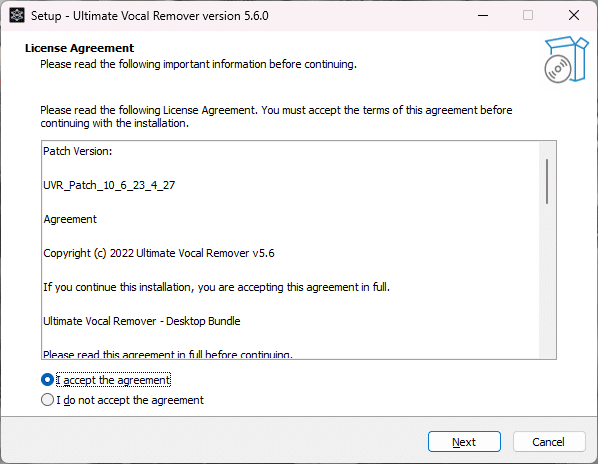Click the scrollbar track below the thumb

[x=547, y=282]
